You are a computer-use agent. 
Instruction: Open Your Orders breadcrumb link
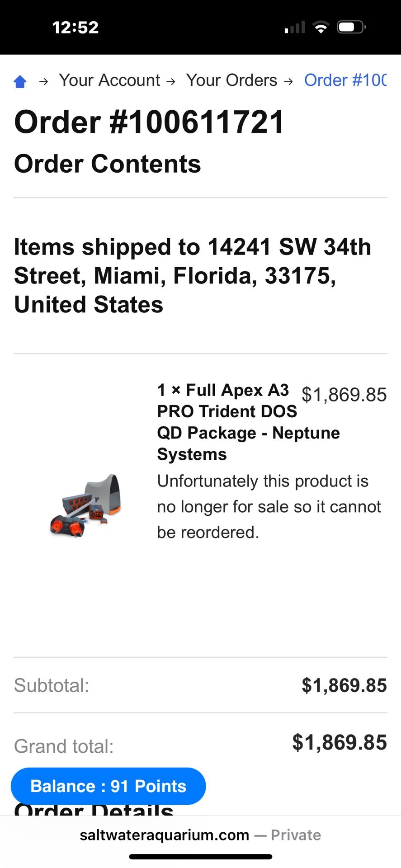[x=231, y=80]
